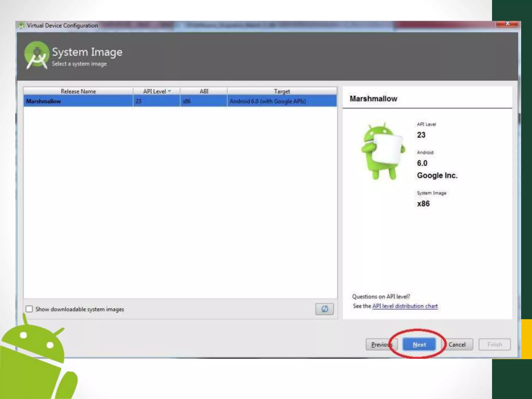The image size is (532, 399).
Task: Click the small Android icon in title bar
Action: [21, 25]
